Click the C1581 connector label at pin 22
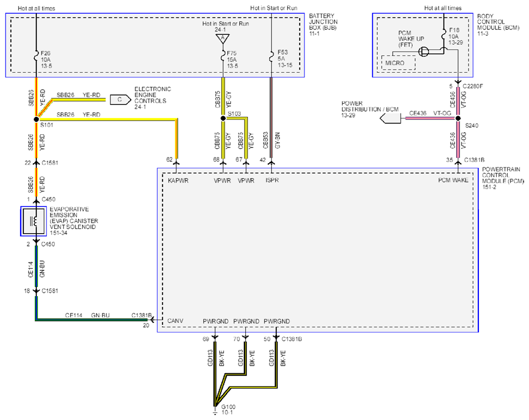Viewport: 529px width, 420px height. 49,163
